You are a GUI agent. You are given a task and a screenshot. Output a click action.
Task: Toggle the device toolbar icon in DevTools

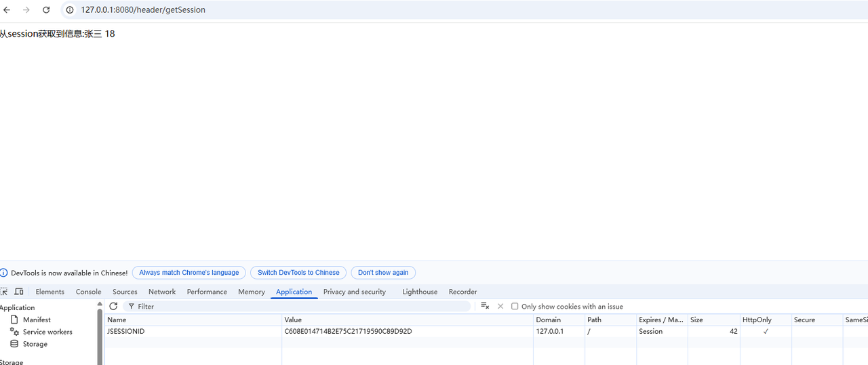[x=19, y=292]
